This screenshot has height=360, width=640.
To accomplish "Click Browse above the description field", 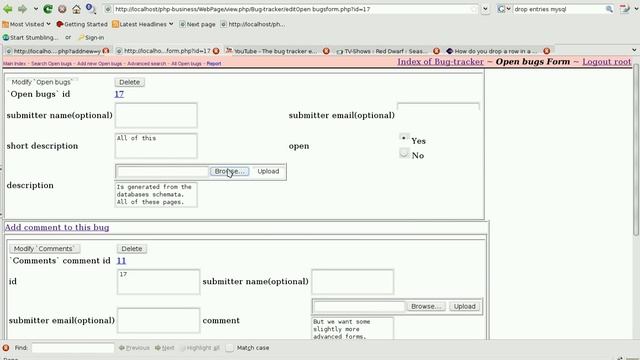I will click(x=229, y=171).
